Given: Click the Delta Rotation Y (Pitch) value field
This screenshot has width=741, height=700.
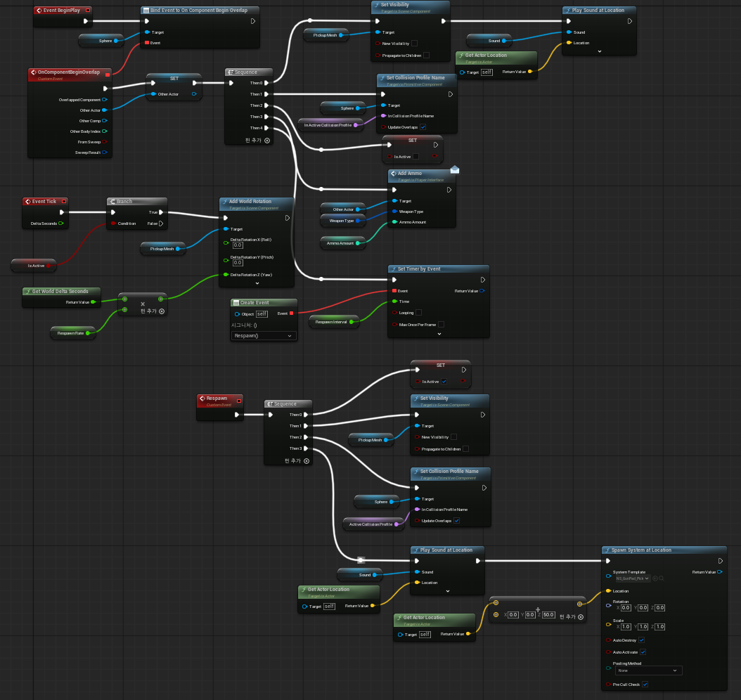Looking at the screenshot, I should [x=238, y=263].
